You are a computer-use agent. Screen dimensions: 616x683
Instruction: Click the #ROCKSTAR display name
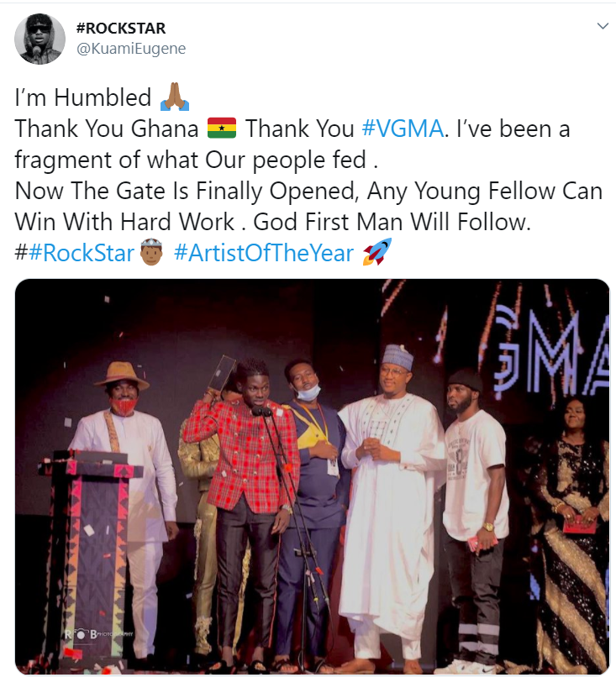point(121,29)
